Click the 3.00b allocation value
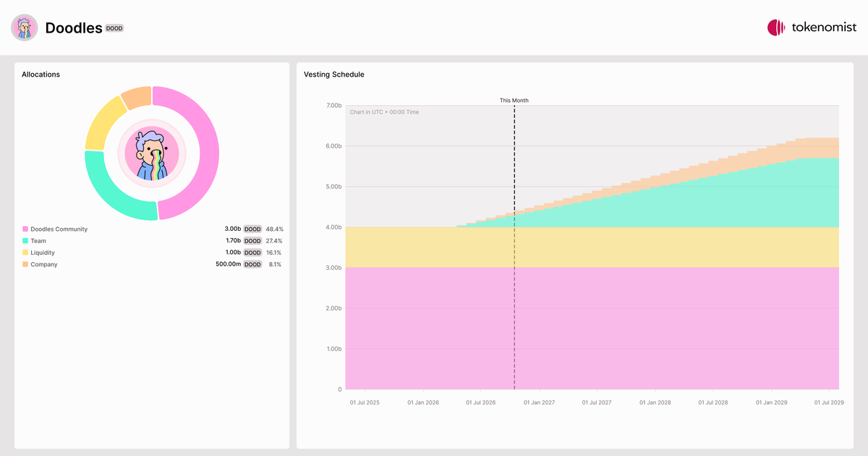The width and height of the screenshot is (868, 456). [232, 229]
